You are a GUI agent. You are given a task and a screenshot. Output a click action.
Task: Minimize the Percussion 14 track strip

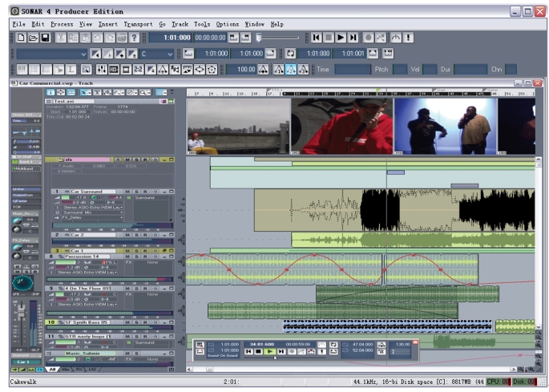pyautogui.click(x=164, y=257)
